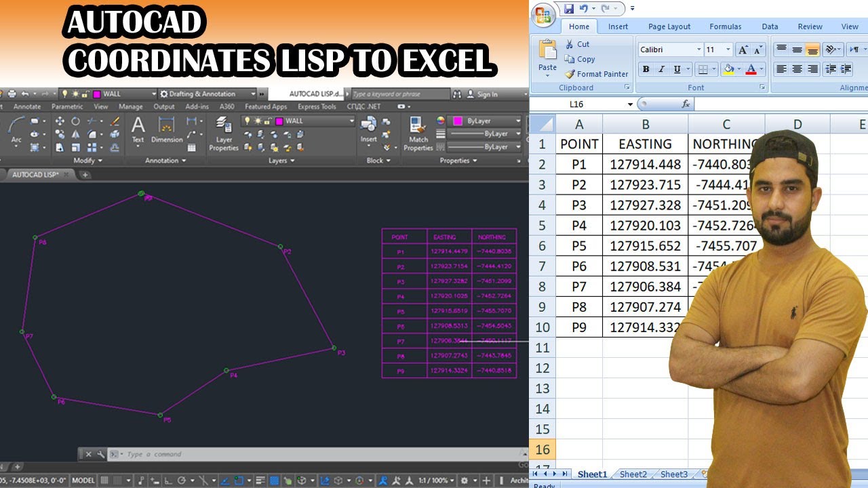868x488 pixels.
Task: Open the Excel Formulas tab
Action: point(725,26)
